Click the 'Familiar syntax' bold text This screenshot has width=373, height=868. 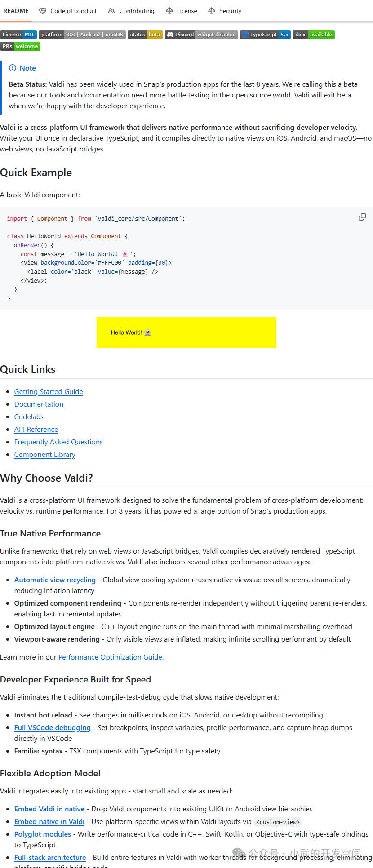[39, 751]
